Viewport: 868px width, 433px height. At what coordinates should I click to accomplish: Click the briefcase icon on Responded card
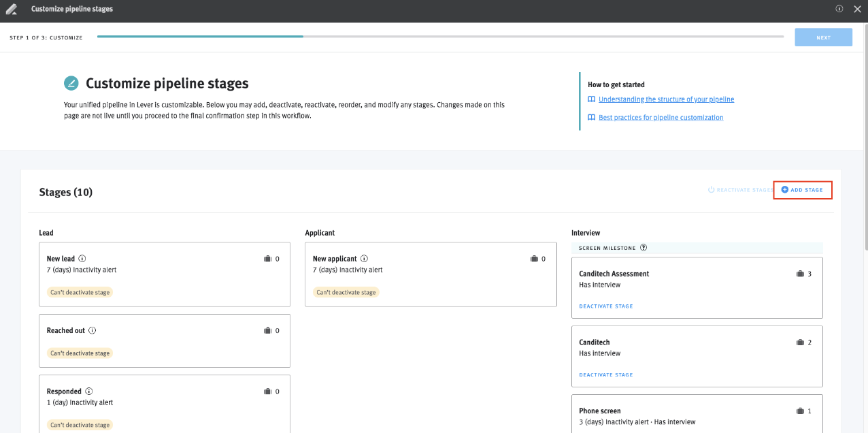pos(268,391)
